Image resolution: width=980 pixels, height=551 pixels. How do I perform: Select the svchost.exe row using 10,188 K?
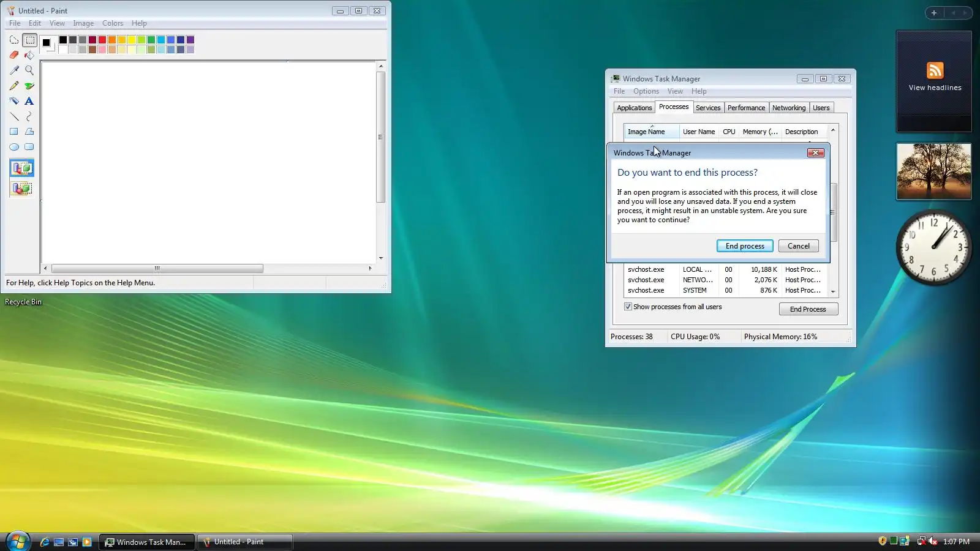click(x=725, y=269)
